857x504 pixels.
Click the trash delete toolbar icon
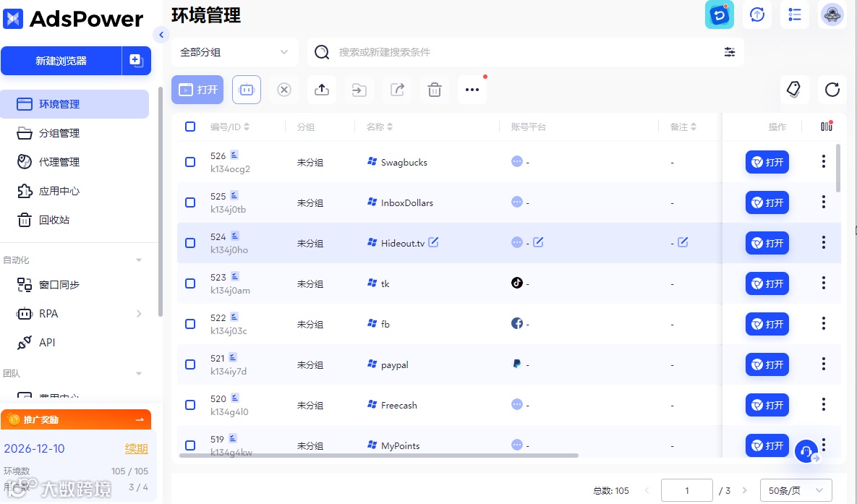point(435,90)
